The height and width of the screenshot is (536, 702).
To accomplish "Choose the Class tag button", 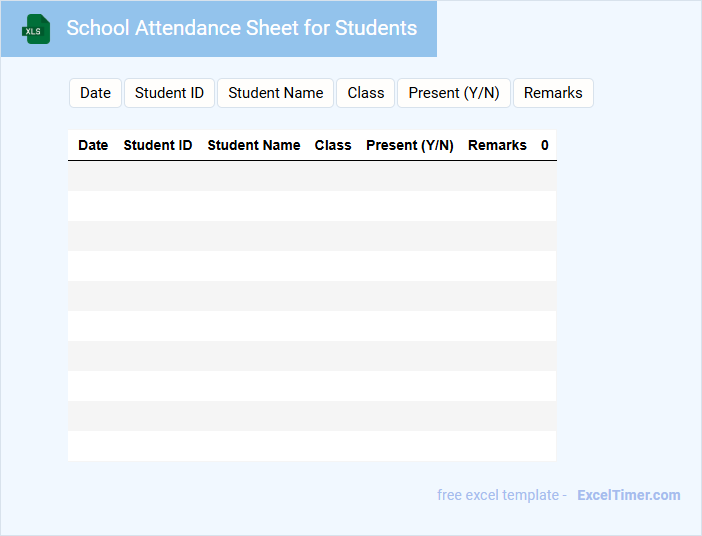I will point(366,93).
